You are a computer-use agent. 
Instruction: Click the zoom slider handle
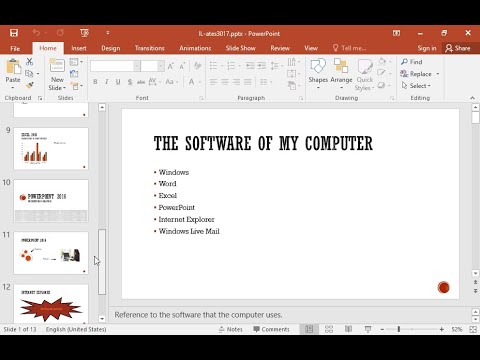tap(399, 329)
